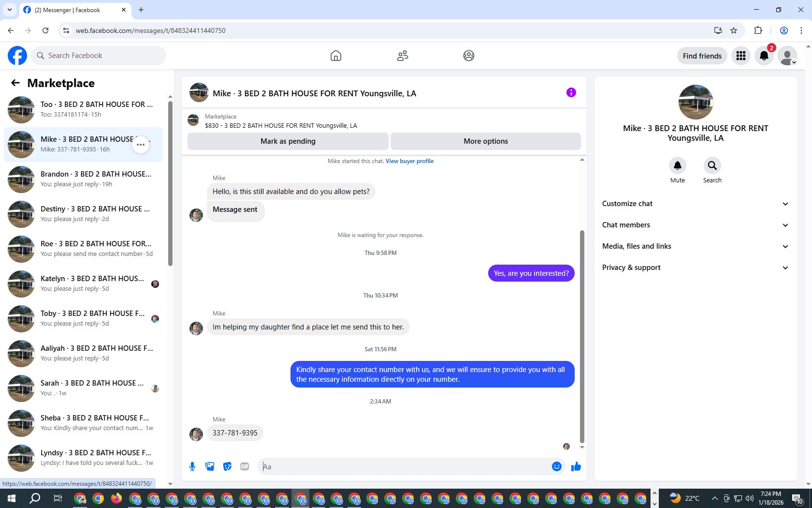The width and height of the screenshot is (812, 508).
Task: Click the Search Facebook field
Action: tap(99, 56)
